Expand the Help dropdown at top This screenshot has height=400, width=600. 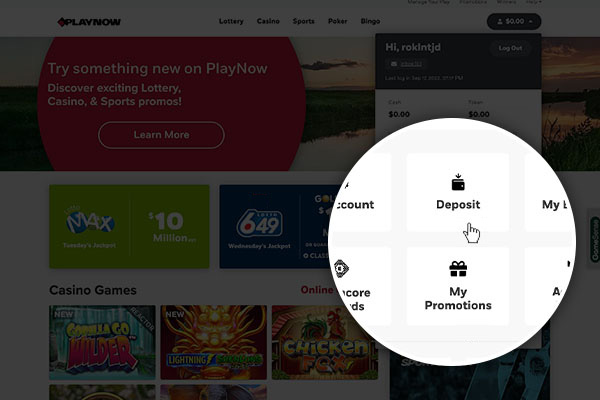tap(533, 2)
